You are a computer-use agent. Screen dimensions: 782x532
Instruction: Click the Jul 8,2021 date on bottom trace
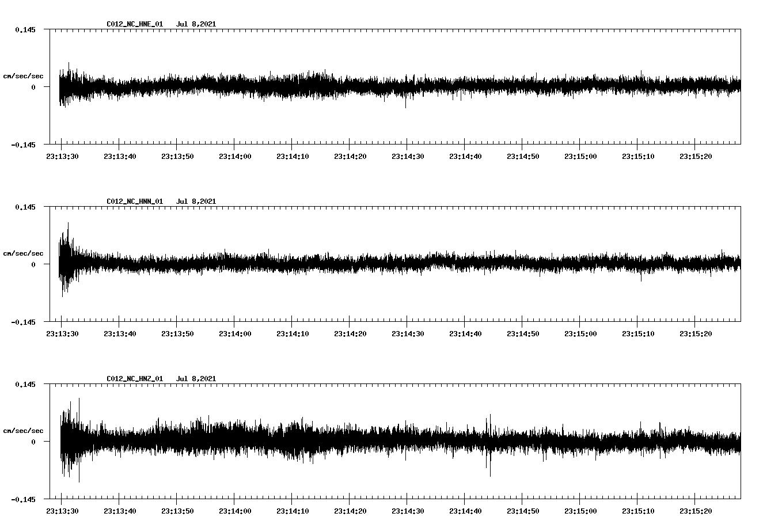[197, 378]
